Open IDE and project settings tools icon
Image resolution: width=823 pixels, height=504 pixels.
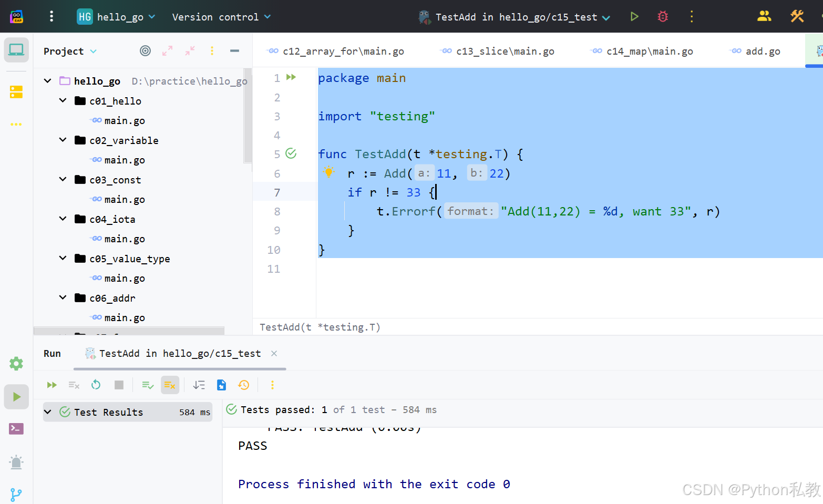pyautogui.click(x=797, y=16)
